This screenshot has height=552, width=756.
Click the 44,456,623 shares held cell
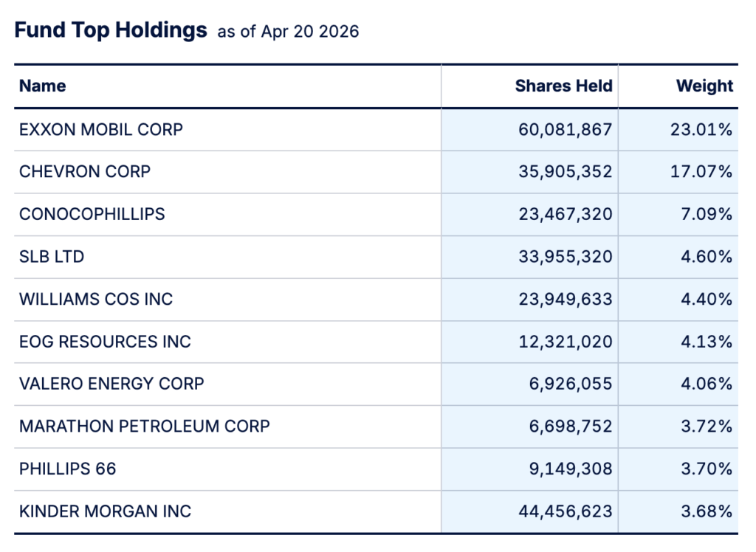[x=566, y=511]
